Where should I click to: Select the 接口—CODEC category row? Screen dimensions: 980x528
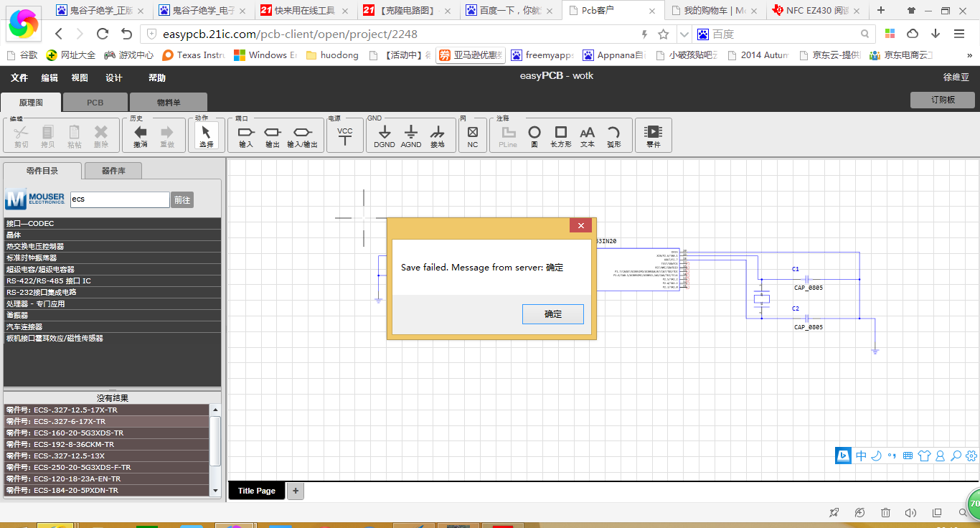point(113,224)
